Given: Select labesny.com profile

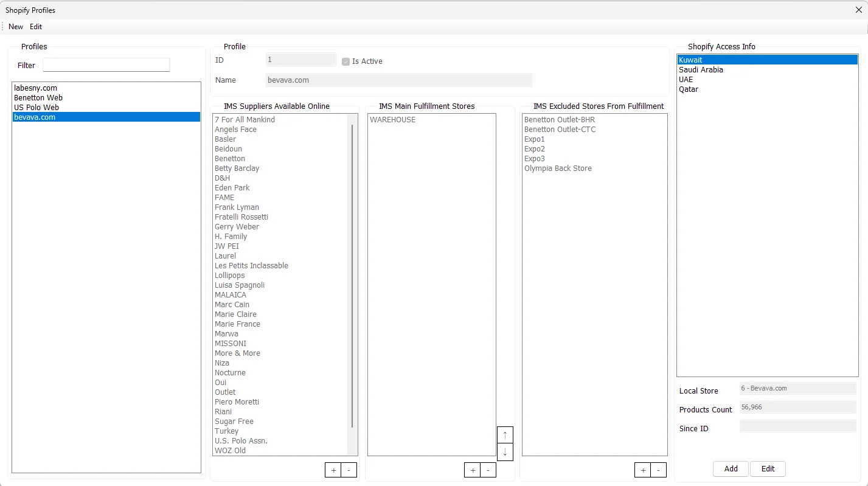Looking at the screenshot, I should point(106,88).
